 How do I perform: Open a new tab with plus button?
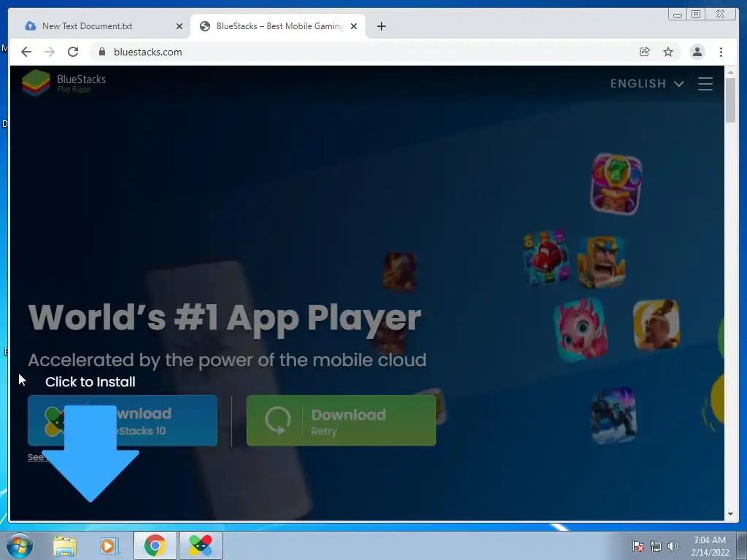381,26
